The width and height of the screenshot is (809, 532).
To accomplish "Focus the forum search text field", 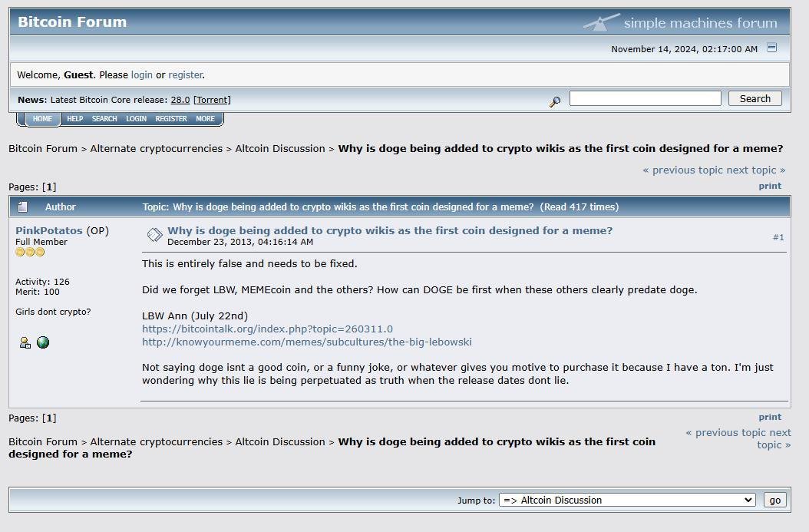I will tap(645, 98).
